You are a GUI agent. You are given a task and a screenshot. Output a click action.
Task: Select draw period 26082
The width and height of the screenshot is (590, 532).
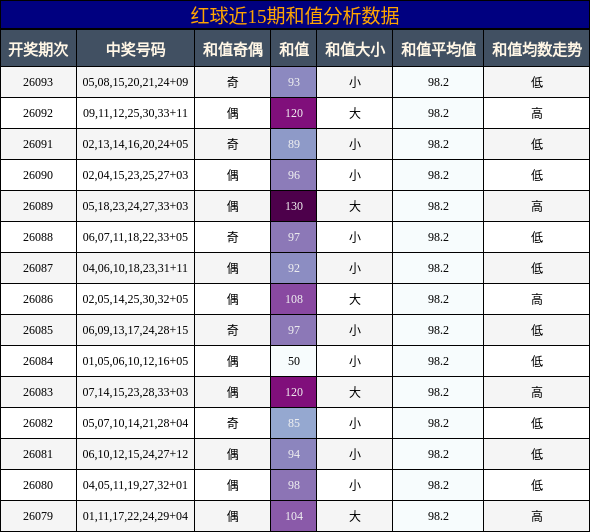tap(38, 423)
